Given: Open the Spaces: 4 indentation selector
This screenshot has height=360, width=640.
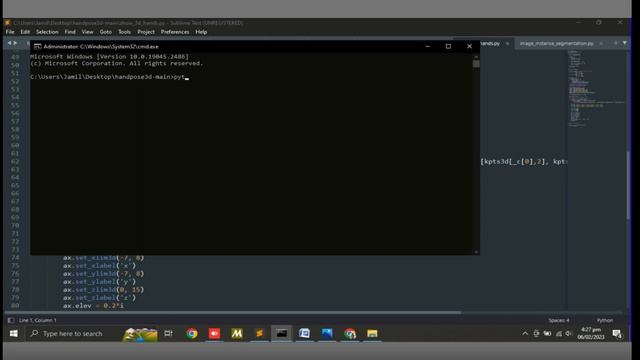Looking at the screenshot, I should coord(559,320).
